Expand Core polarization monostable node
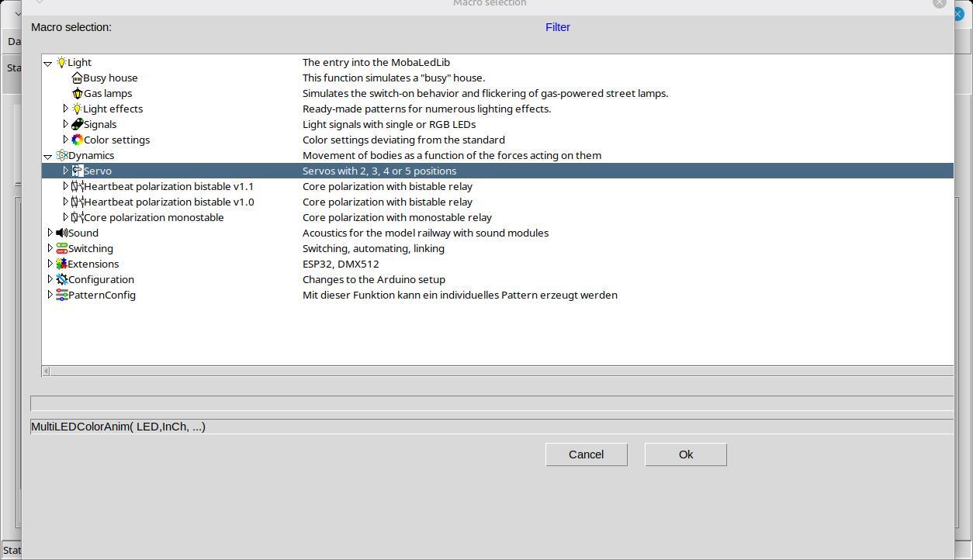This screenshot has width=973, height=560. pos(66,217)
